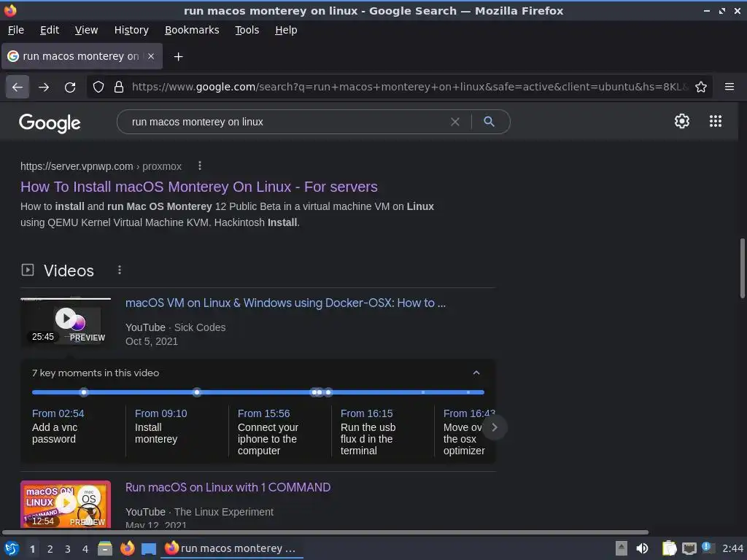Show next key moments with arrow
This screenshot has height=560, width=747.
[495, 427]
